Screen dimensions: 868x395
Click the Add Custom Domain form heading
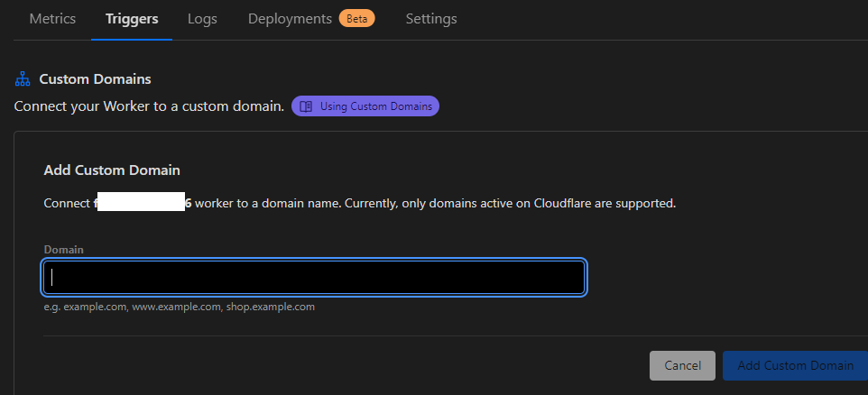112,170
